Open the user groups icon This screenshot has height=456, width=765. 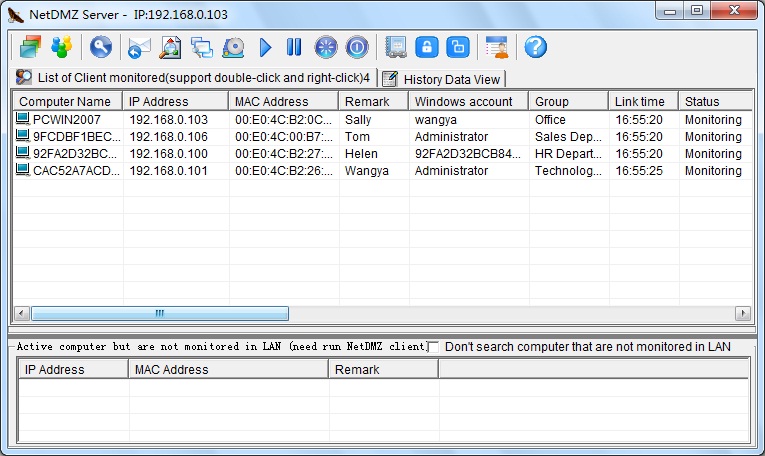click(61, 47)
